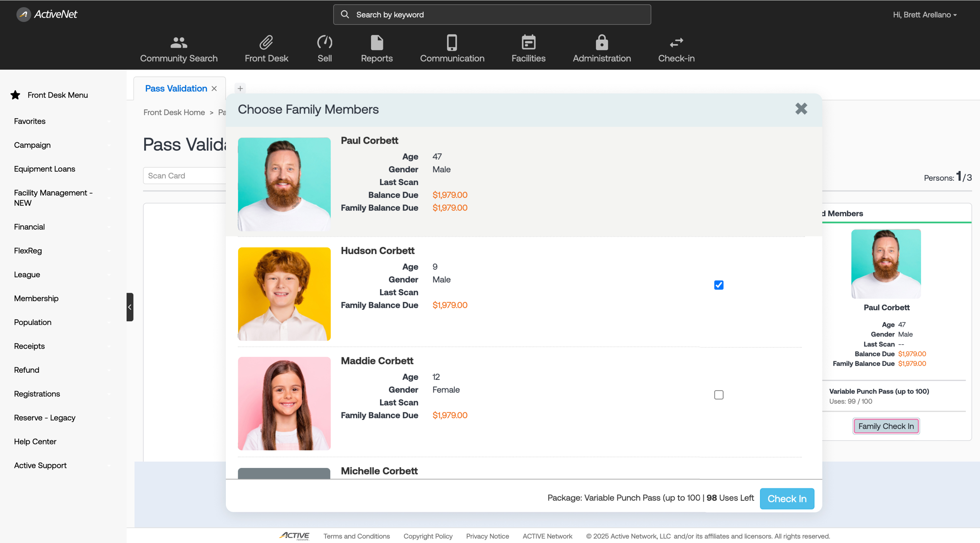Select the Sell icon in the top navigation
980x543 pixels.
(x=325, y=48)
